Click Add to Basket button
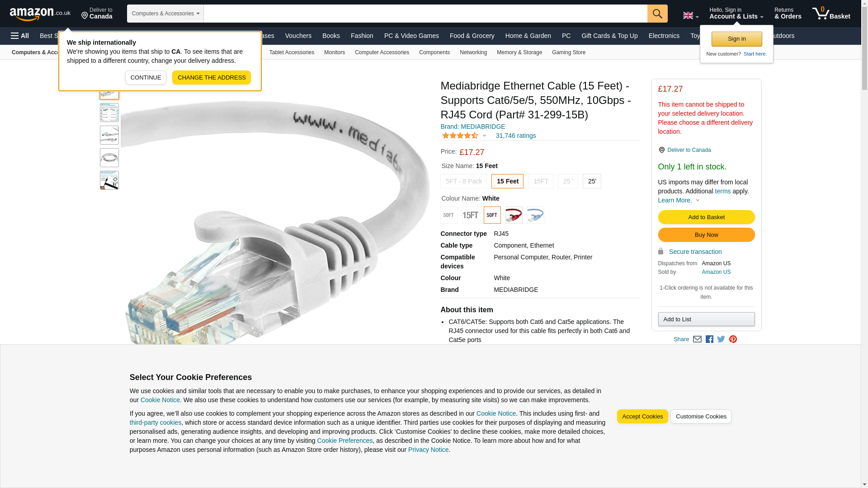The width and height of the screenshot is (868, 488). point(706,217)
